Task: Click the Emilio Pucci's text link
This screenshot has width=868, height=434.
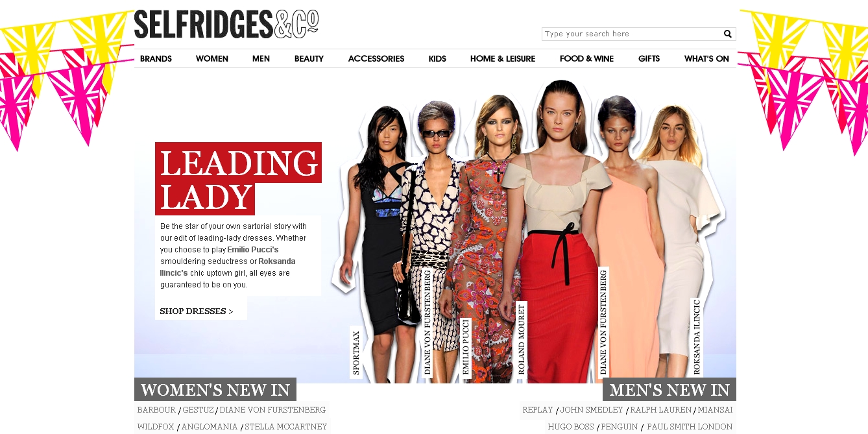Action: (253, 250)
